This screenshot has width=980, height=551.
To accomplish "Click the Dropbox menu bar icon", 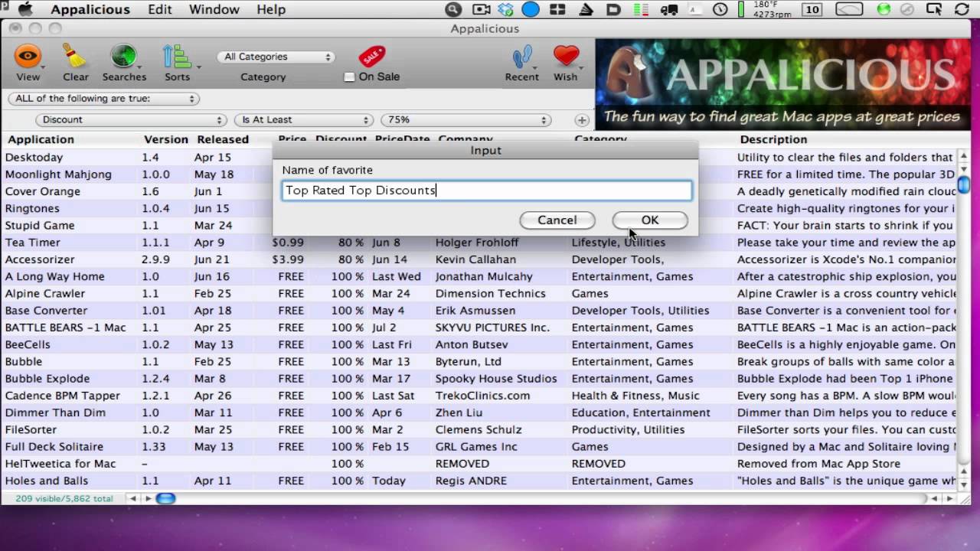I will coord(505,9).
